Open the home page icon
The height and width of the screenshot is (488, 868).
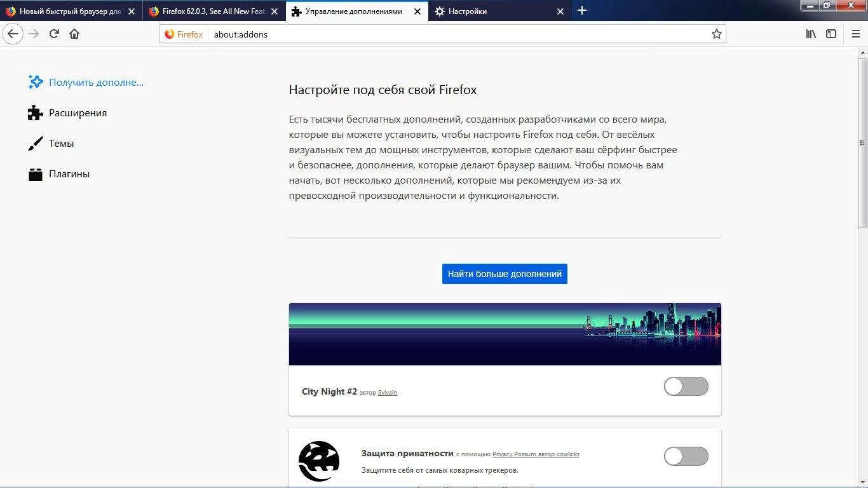(74, 34)
